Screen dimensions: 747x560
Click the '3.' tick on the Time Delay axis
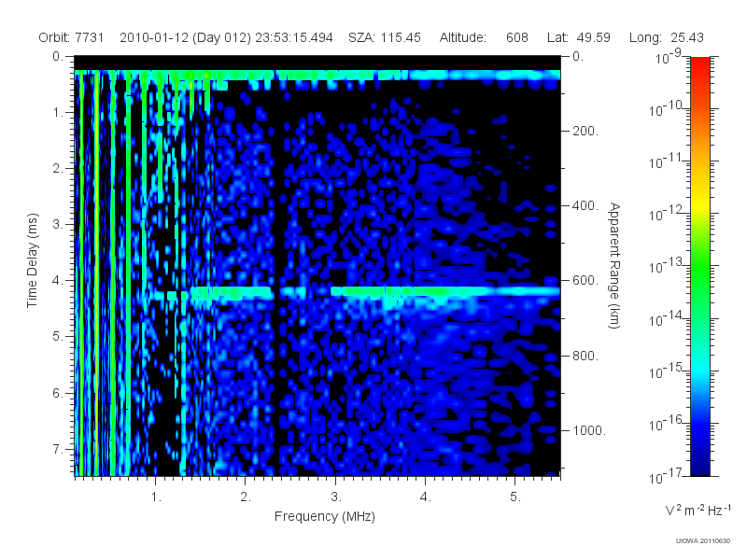click(58, 224)
